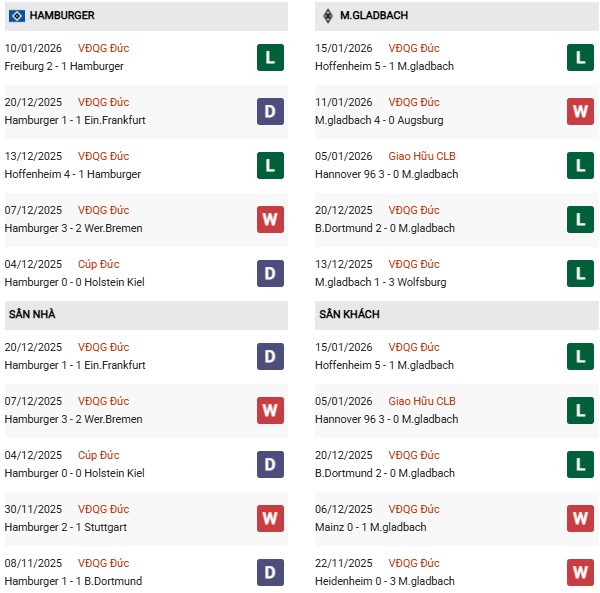This screenshot has height=593, width=600.
Task: Click D badge for Hamburger 1-1 B.Dortmund
Action: click(270, 572)
